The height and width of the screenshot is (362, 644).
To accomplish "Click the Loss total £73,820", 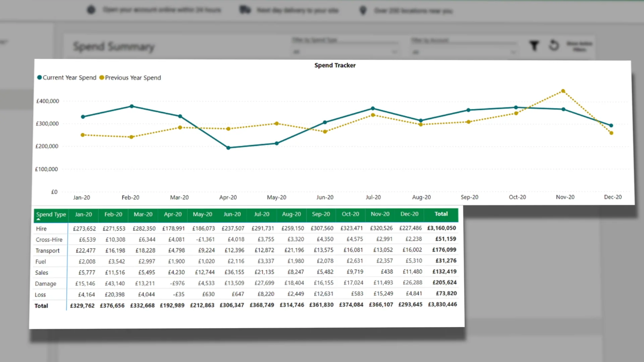I will point(446,293).
